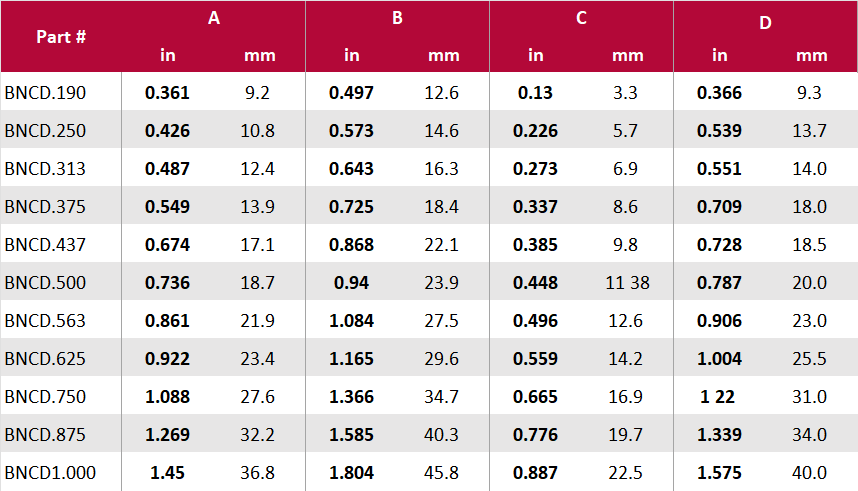Viewport: 858px width, 491px height.
Task: Click the "Part #" column header
Action: (60, 37)
